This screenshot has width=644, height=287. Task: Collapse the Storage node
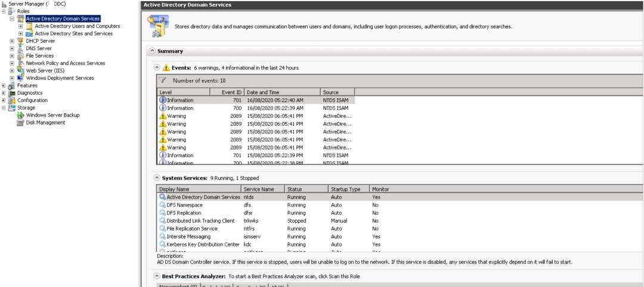[4, 107]
